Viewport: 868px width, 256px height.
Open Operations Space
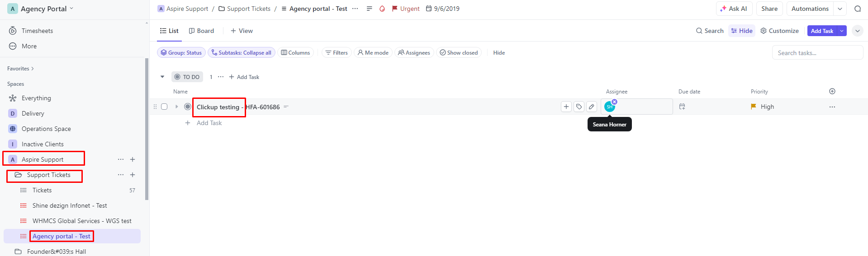click(x=46, y=129)
